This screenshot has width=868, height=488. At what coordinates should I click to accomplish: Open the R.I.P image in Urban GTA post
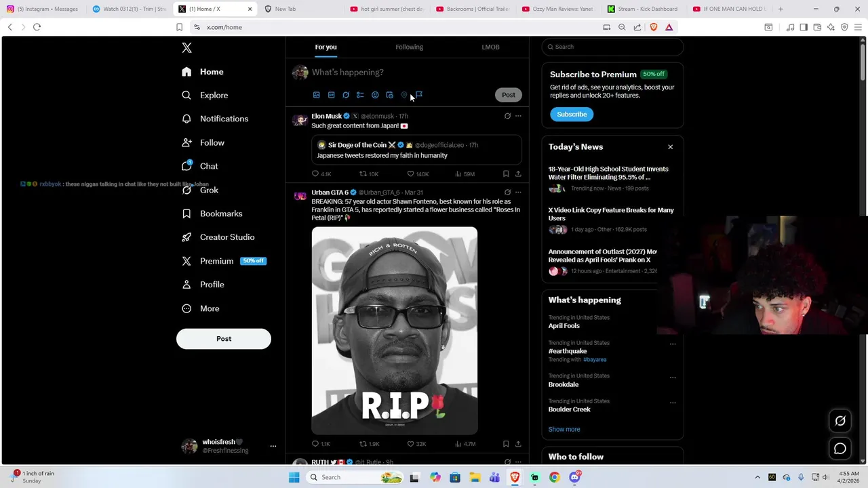coord(395,331)
